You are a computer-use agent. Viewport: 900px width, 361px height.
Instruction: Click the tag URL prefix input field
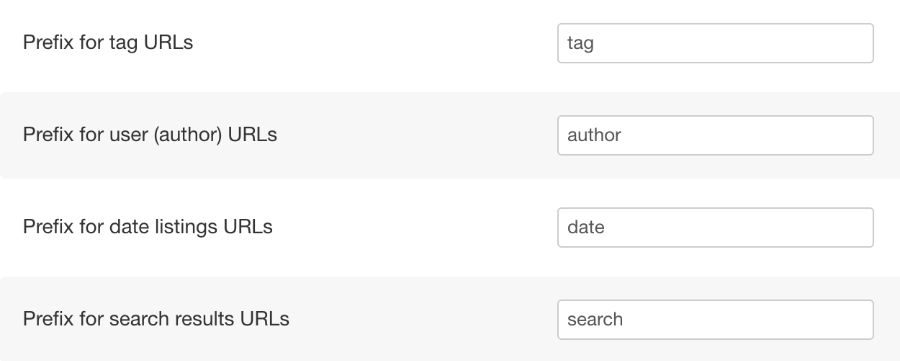(x=715, y=43)
